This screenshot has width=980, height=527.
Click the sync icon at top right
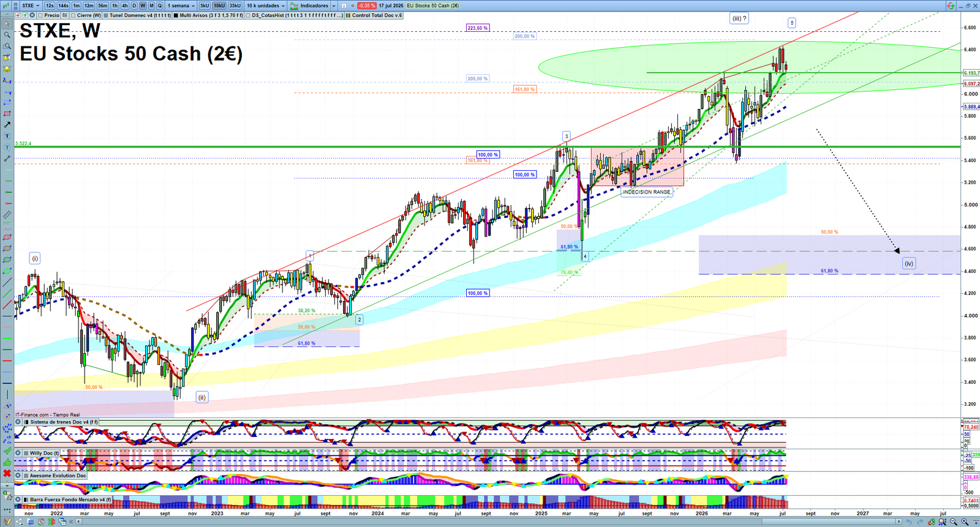pos(951,6)
